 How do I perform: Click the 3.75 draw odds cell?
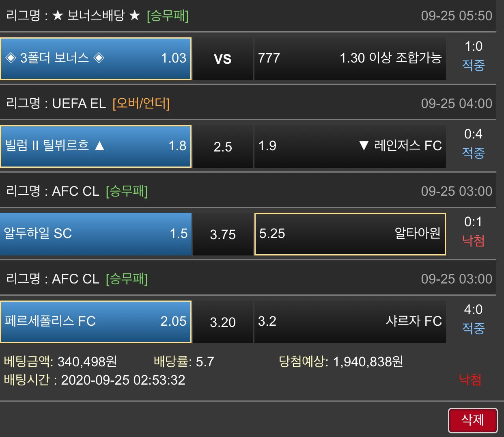tap(223, 234)
